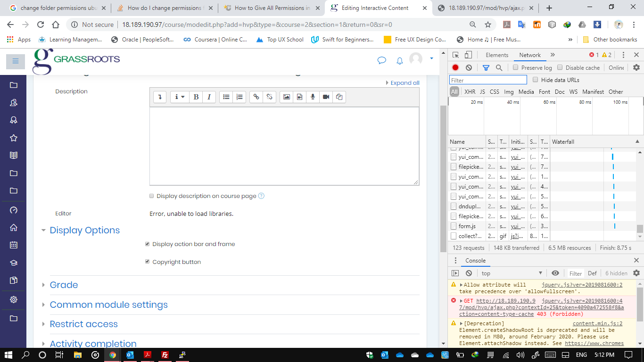This screenshot has width=644, height=362.
Task: Record video with camera icon
Action: click(x=326, y=97)
